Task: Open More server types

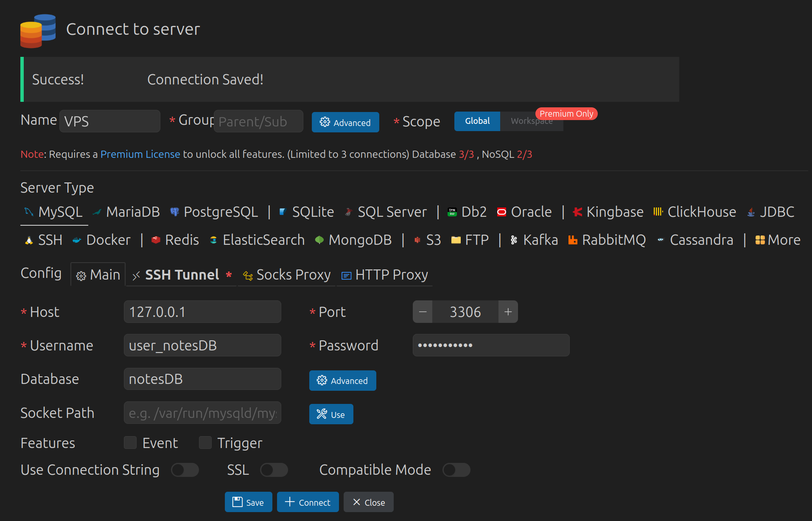Action: 778,240
